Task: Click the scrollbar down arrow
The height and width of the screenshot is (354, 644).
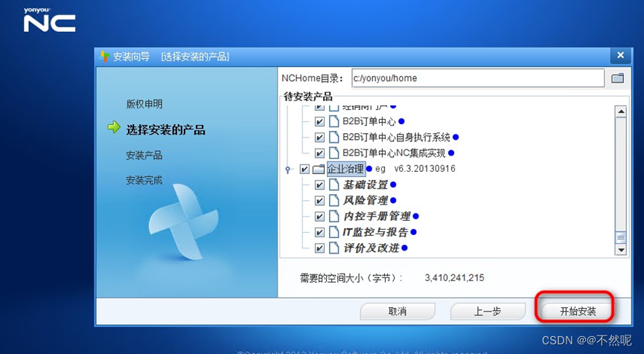Action: (x=621, y=249)
